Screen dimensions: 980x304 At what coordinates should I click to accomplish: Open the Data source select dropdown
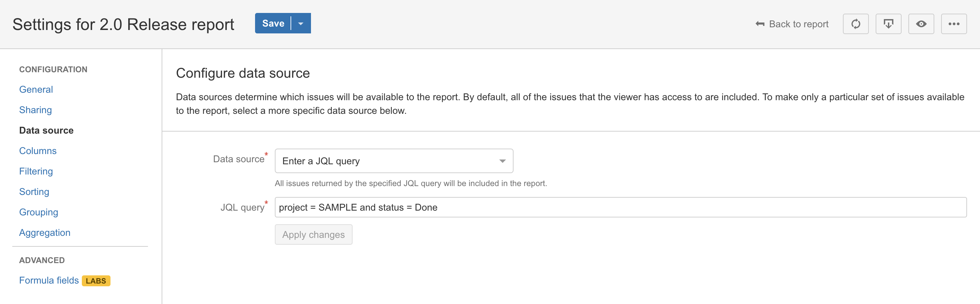[x=394, y=161]
